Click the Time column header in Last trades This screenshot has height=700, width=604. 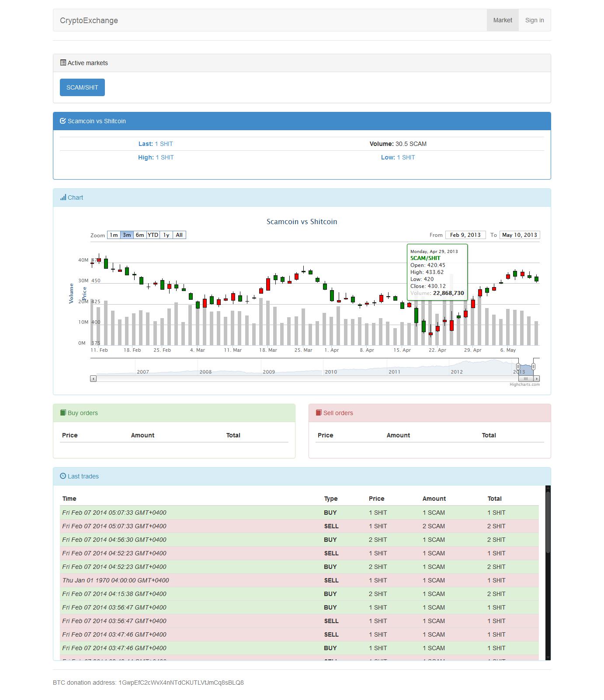coord(69,499)
